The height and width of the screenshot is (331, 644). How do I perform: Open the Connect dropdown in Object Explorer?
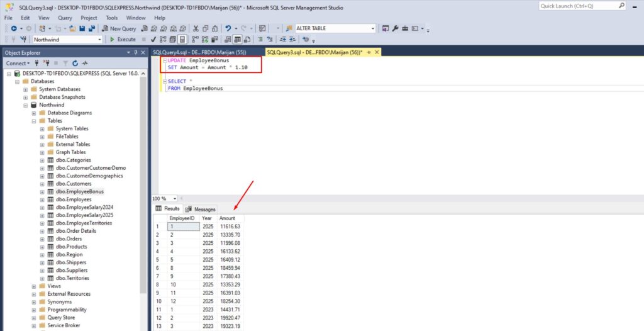tap(18, 64)
